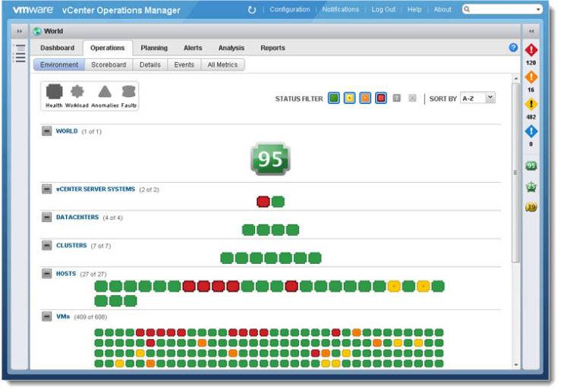Toggle the green status filter
The height and width of the screenshot is (392, 561).
tap(334, 98)
